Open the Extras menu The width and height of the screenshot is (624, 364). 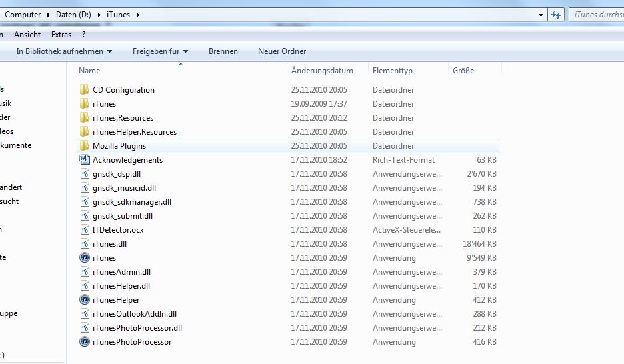(x=61, y=35)
